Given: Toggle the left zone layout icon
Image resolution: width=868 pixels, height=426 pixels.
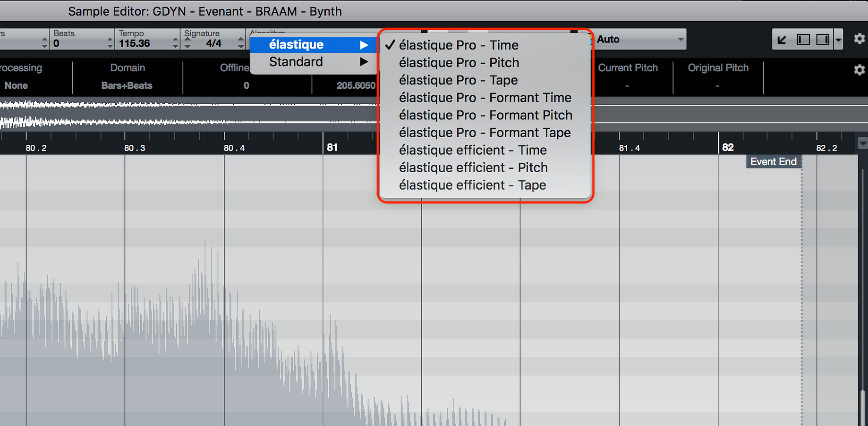Looking at the screenshot, I should click(x=803, y=40).
